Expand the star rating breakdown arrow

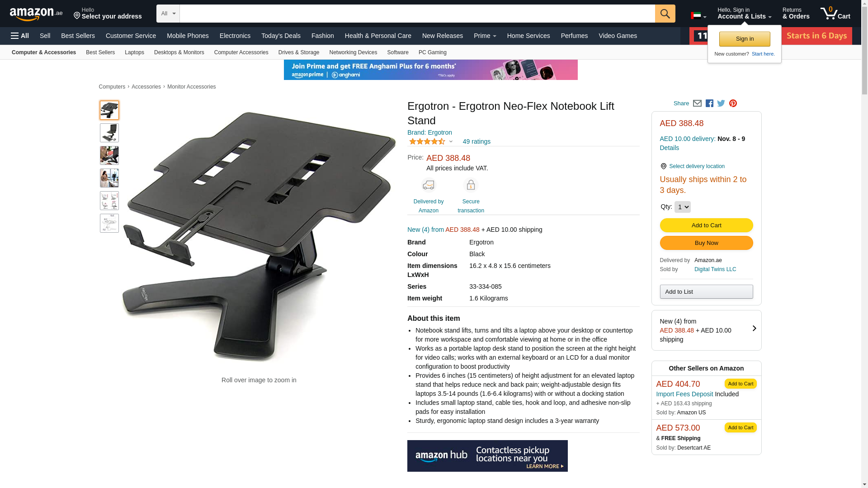(451, 141)
